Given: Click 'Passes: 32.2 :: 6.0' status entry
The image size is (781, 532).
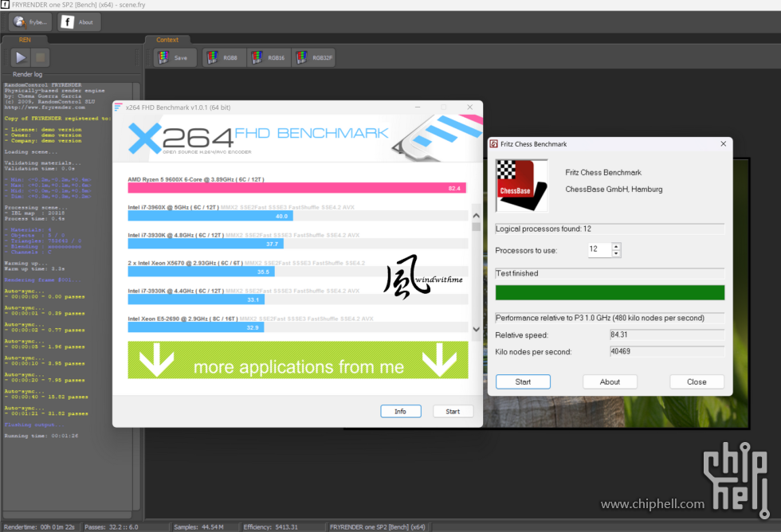Looking at the screenshot, I should pyautogui.click(x=112, y=527).
